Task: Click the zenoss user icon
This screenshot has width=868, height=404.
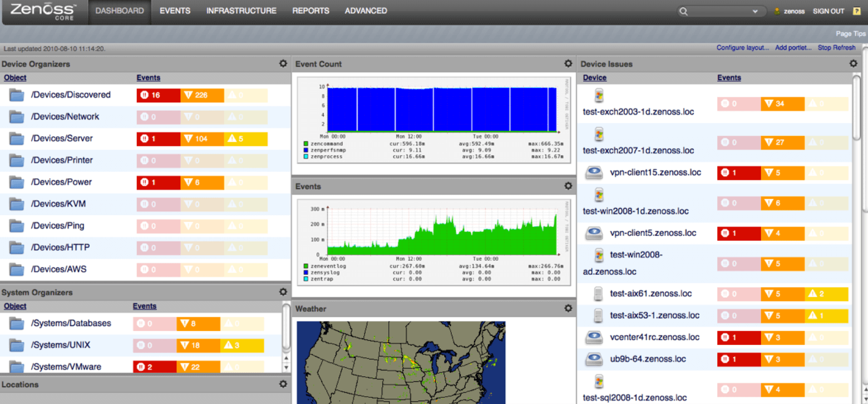Action: point(777,11)
